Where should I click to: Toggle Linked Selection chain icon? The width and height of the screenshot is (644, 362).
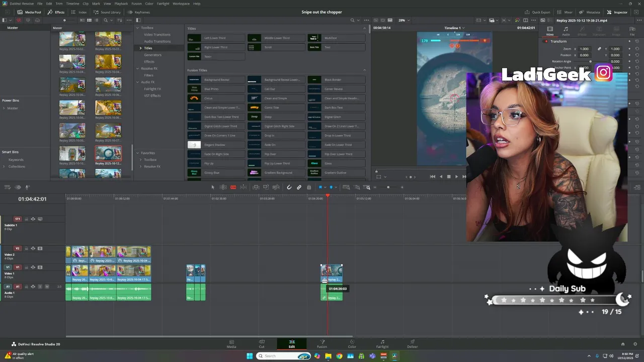pos(299,187)
